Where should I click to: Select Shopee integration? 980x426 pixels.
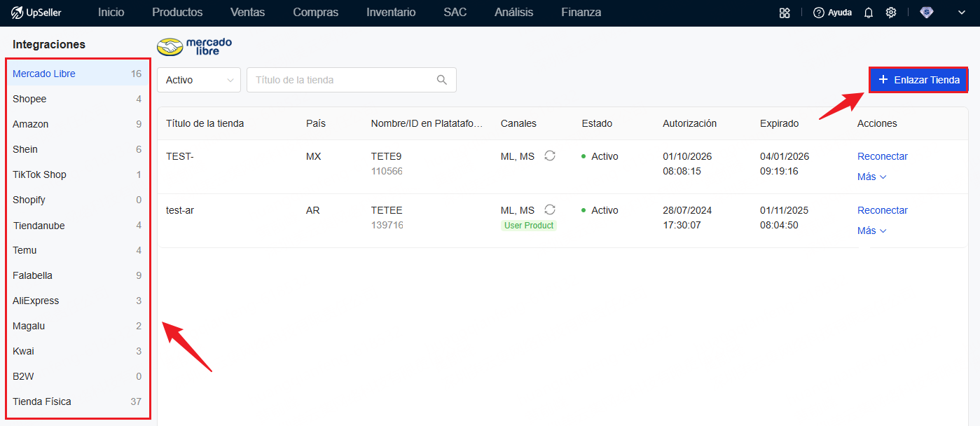77,99
